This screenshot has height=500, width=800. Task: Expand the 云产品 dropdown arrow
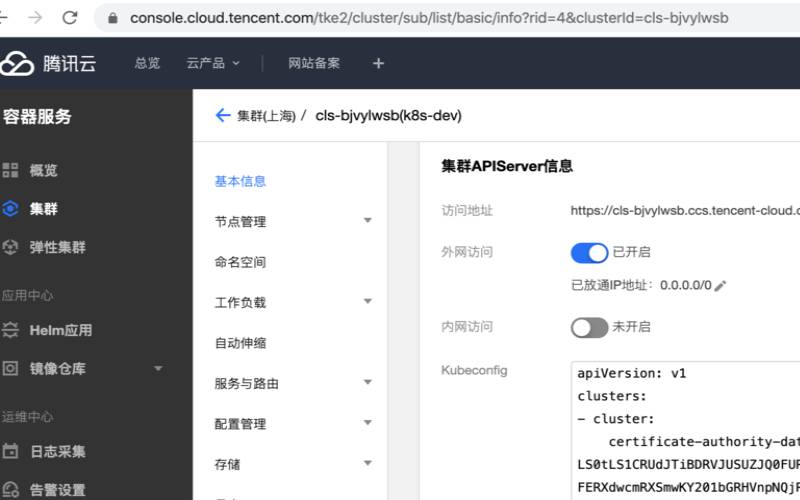(236, 64)
